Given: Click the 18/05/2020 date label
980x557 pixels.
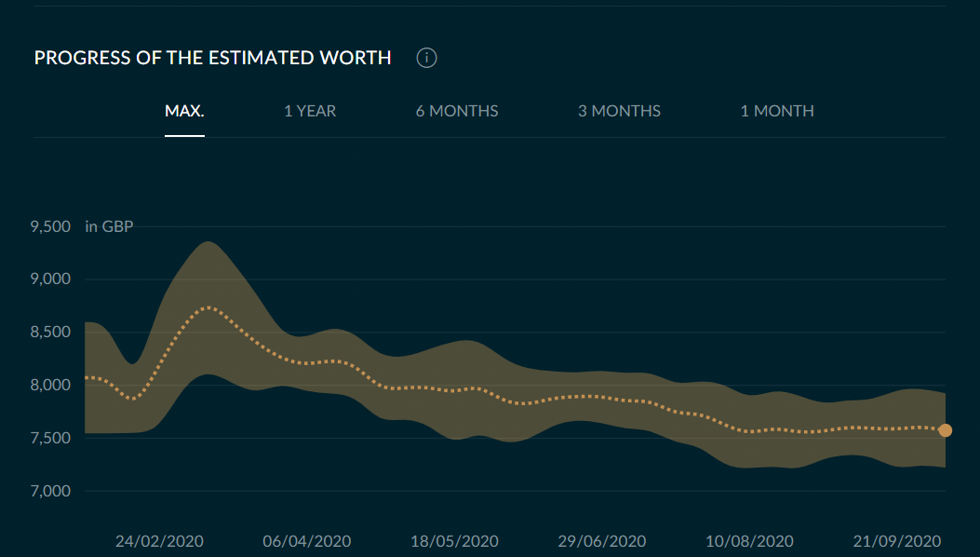Looking at the screenshot, I should click(454, 541).
